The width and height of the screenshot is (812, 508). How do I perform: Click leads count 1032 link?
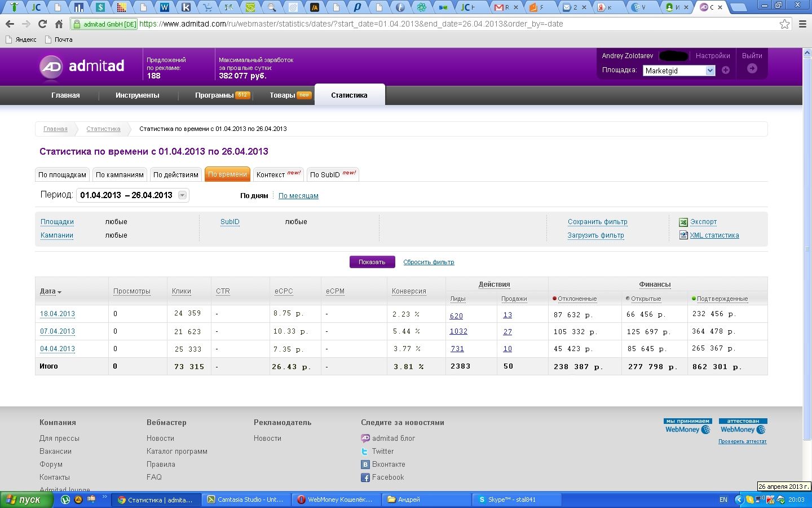pos(458,331)
